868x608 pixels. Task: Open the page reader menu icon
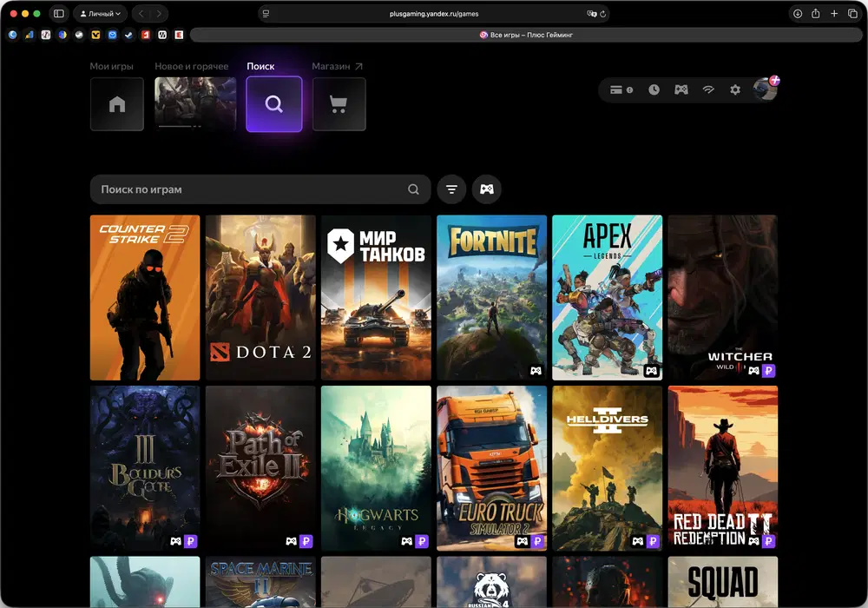tap(266, 13)
